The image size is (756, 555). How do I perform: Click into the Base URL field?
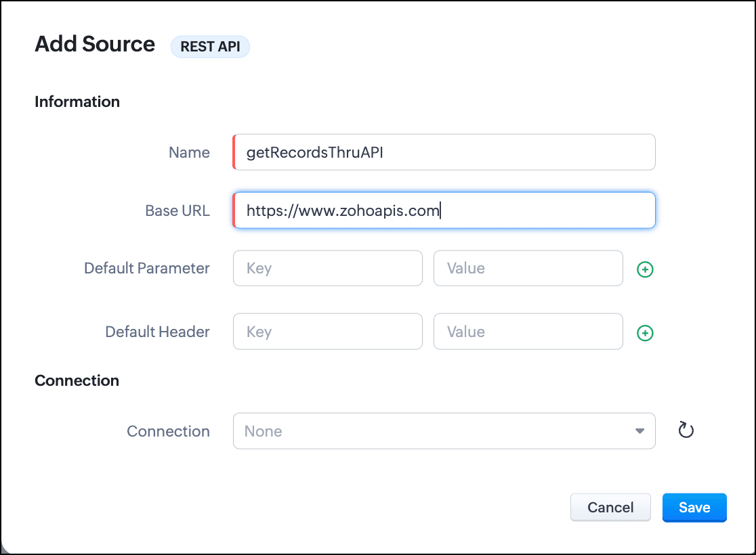pos(444,210)
